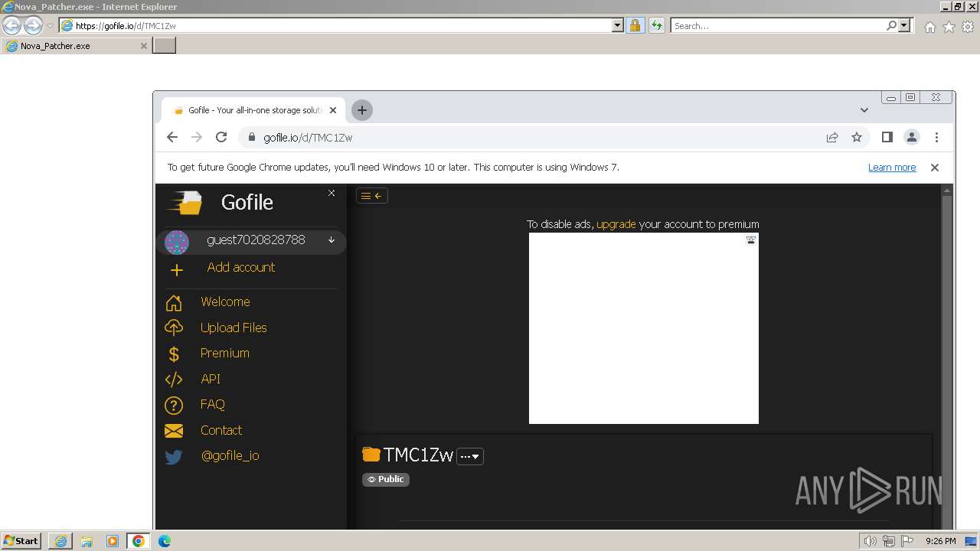Go back in Internet Explorer
The width and height of the screenshot is (980, 551).
pos(11,25)
